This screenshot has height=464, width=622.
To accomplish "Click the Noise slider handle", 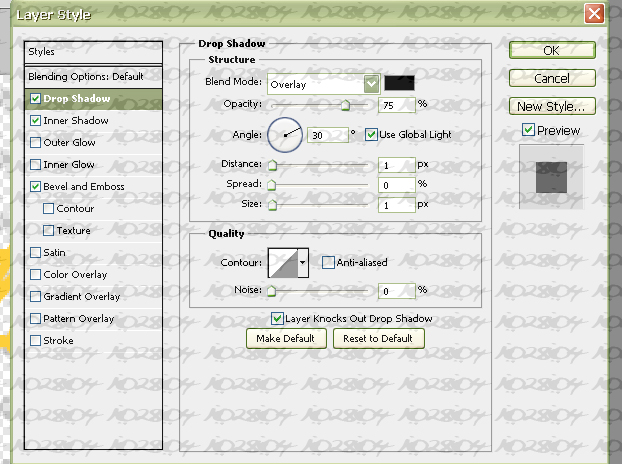I will (272, 291).
